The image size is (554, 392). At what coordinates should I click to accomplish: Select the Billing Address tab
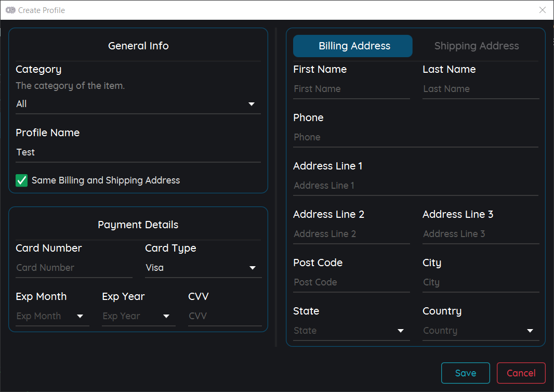pyautogui.click(x=352, y=46)
